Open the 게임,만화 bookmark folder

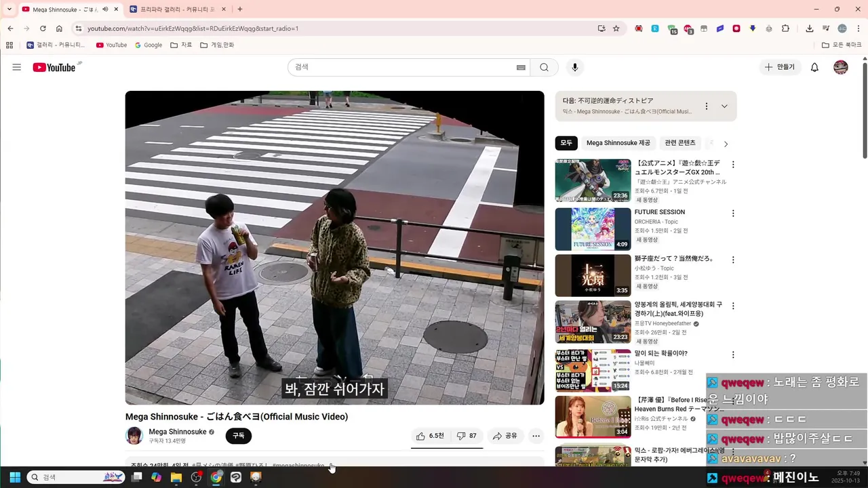(217, 45)
